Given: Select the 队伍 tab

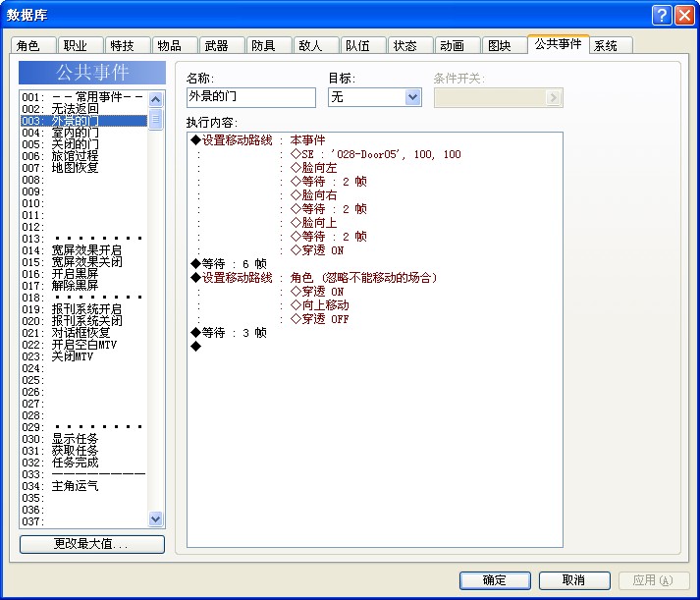Looking at the screenshot, I should 363,45.
